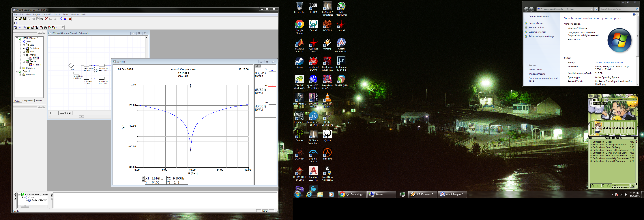644x220 pixels.
Task: Click the Open folder toolbar icon
Action: tap(20, 19)
